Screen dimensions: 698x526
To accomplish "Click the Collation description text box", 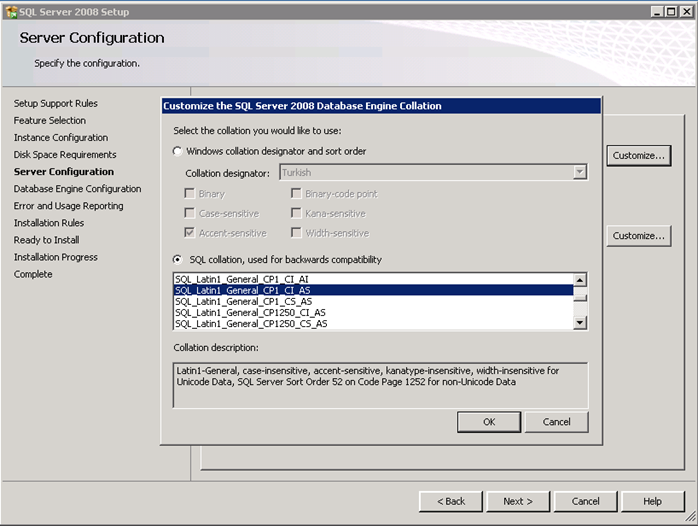I will [x=381, y=385].
